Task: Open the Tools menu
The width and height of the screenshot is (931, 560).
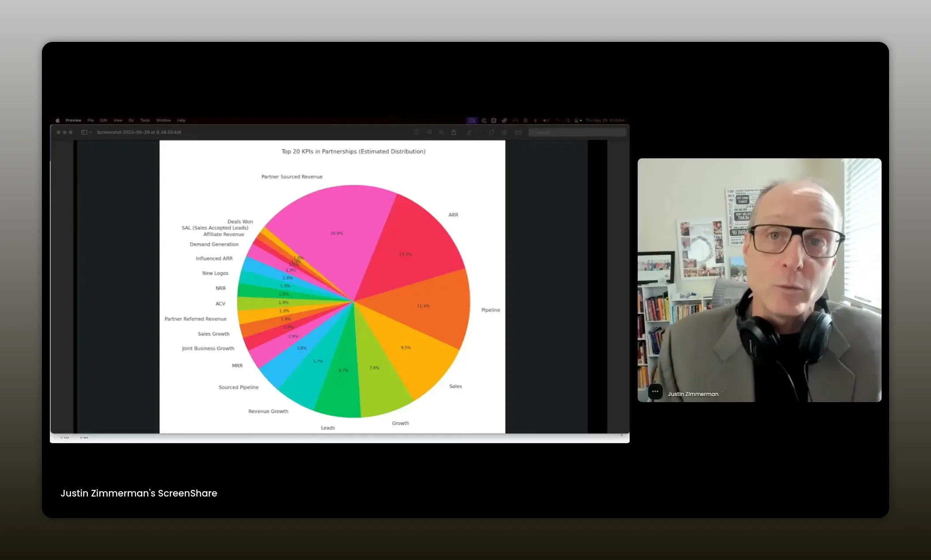Action: pos(145,120)
